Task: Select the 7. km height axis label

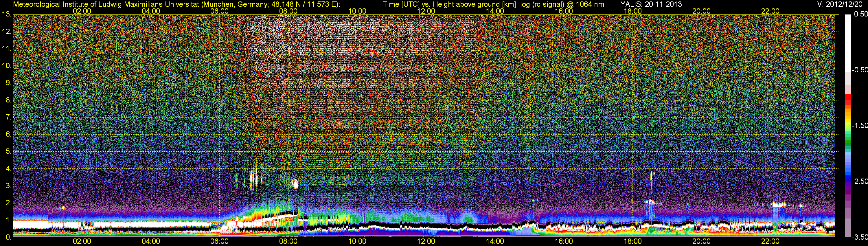Action: tap(8, 117)
